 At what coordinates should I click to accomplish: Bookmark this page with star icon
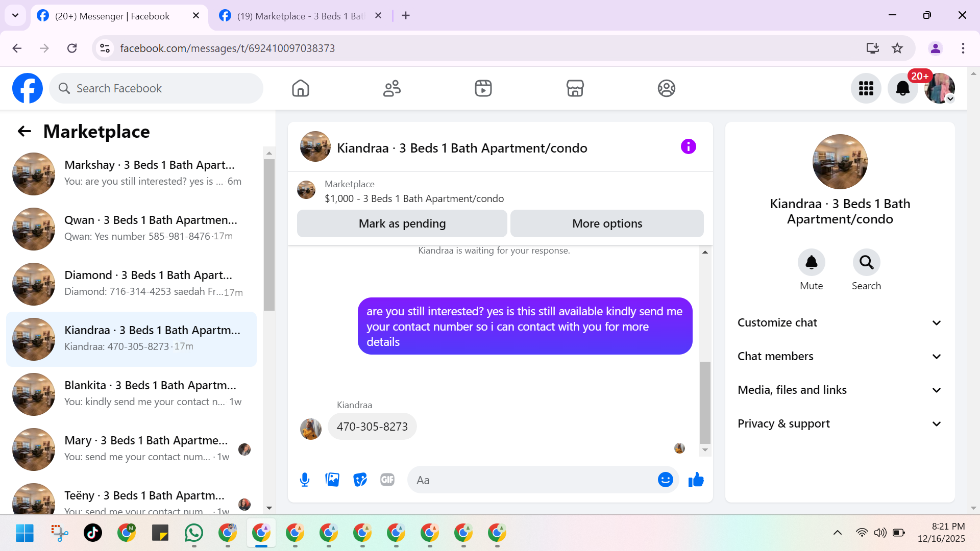click(897, 48)
